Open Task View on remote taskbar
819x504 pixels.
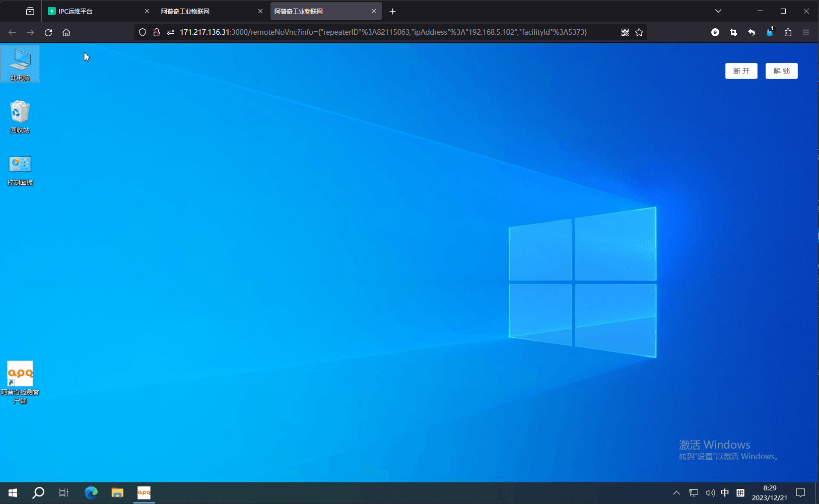[x=64, y=493]
